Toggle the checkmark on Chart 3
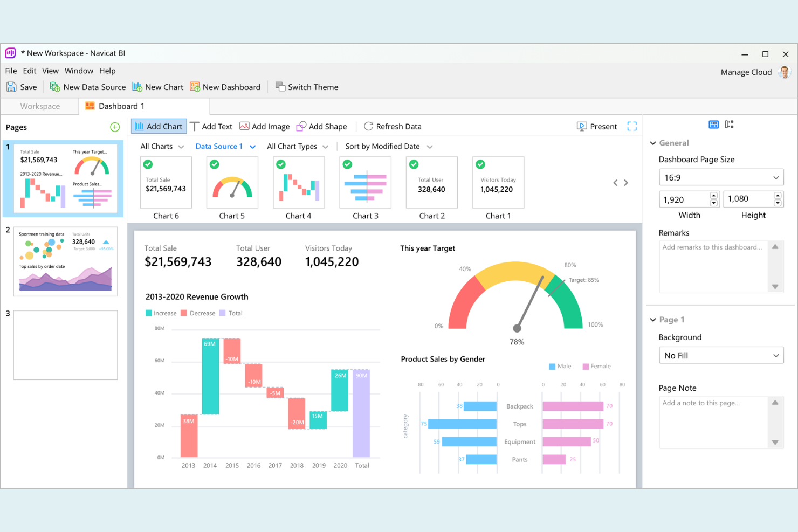The height and width of the screenshot is (532, 798). pyautogui.click(x=347, y=164)
